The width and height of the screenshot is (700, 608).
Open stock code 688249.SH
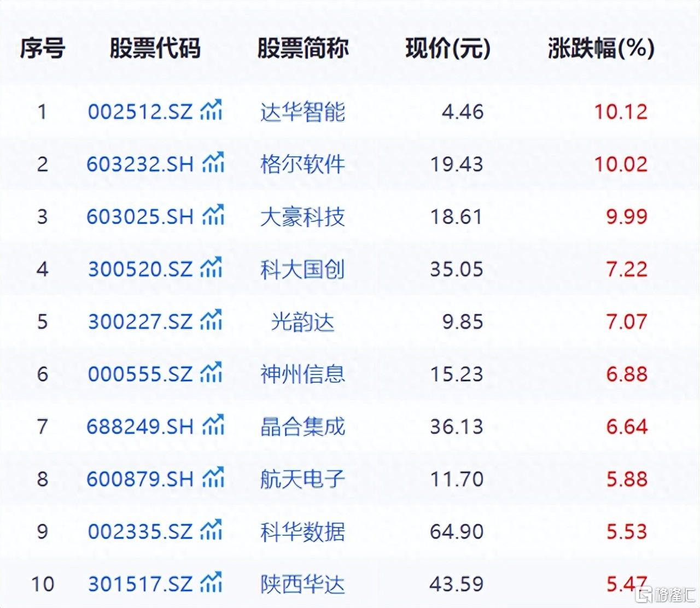[x=141, y=427]
